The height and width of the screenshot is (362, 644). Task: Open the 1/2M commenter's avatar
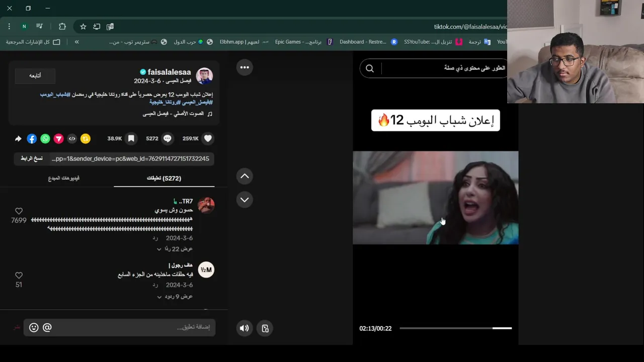click(x=206, y=270)
